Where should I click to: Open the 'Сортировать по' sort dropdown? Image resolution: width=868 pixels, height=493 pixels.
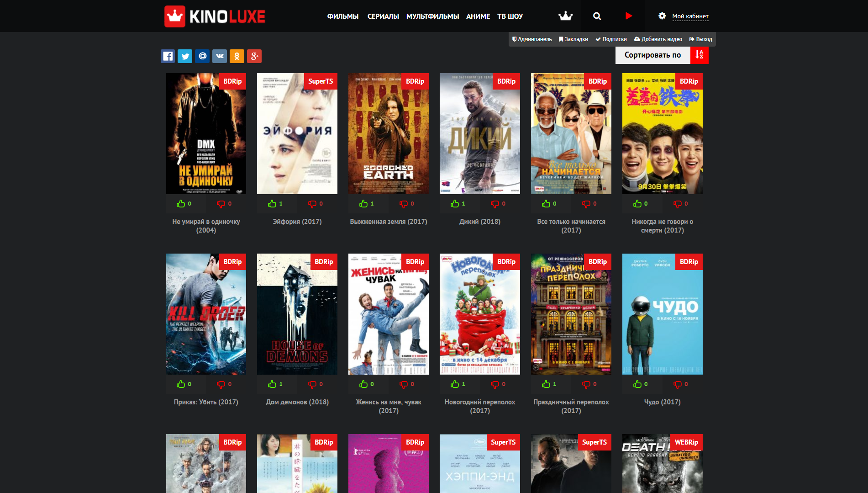tap(653, 55)
